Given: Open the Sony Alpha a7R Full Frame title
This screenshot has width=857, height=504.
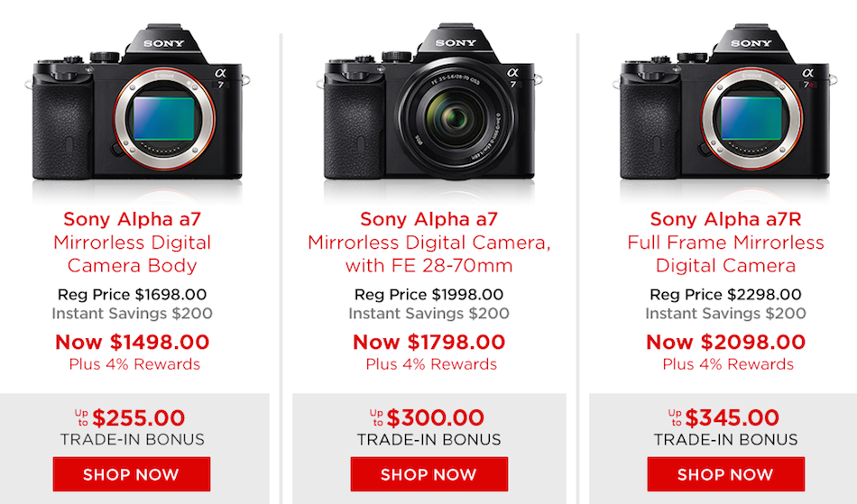Looking at the screenshot, I should click(725, 242).
